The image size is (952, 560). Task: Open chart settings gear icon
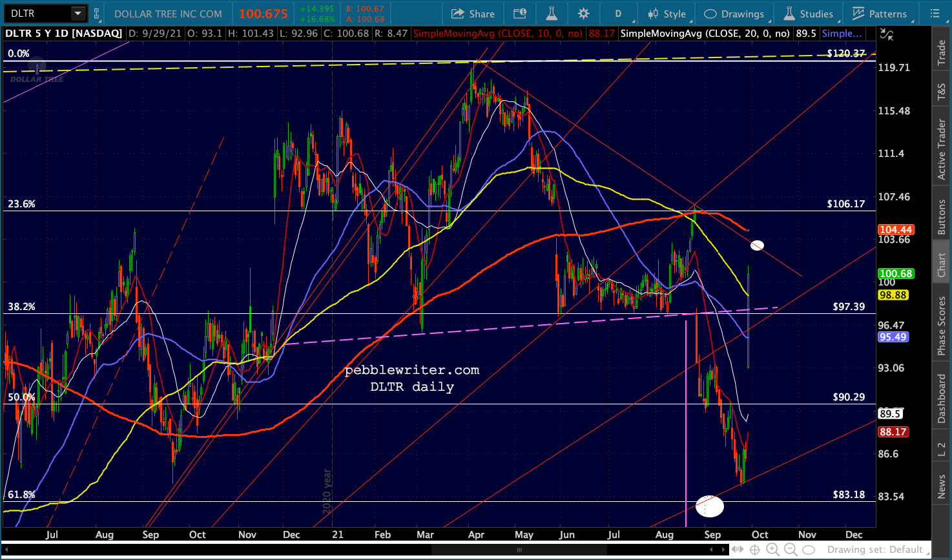(x=584, y=14)
